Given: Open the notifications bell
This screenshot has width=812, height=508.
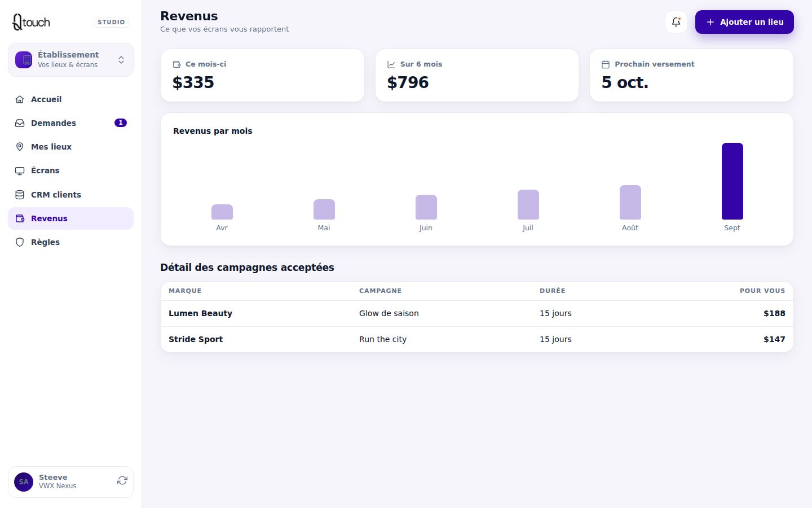Looking at the screenshot, I should (676, 22).
